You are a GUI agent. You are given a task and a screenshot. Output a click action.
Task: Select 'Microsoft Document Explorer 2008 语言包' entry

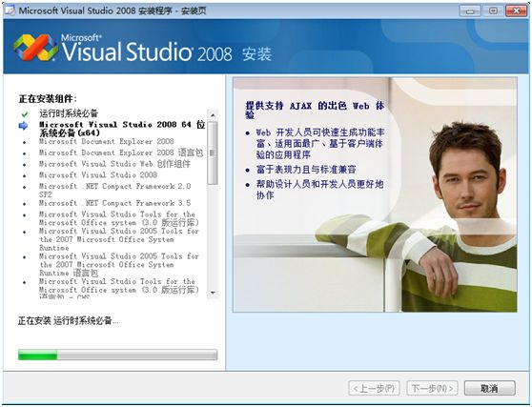121,153
